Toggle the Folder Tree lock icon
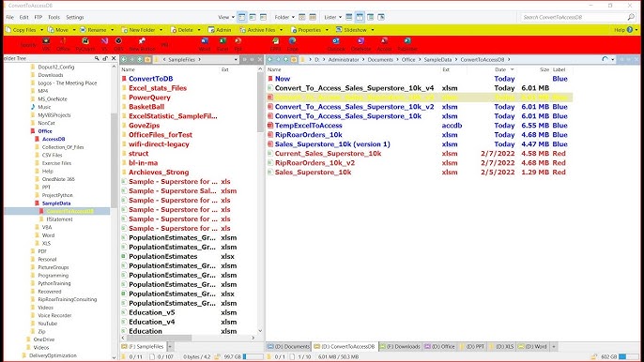 click(x=105, y=59)
